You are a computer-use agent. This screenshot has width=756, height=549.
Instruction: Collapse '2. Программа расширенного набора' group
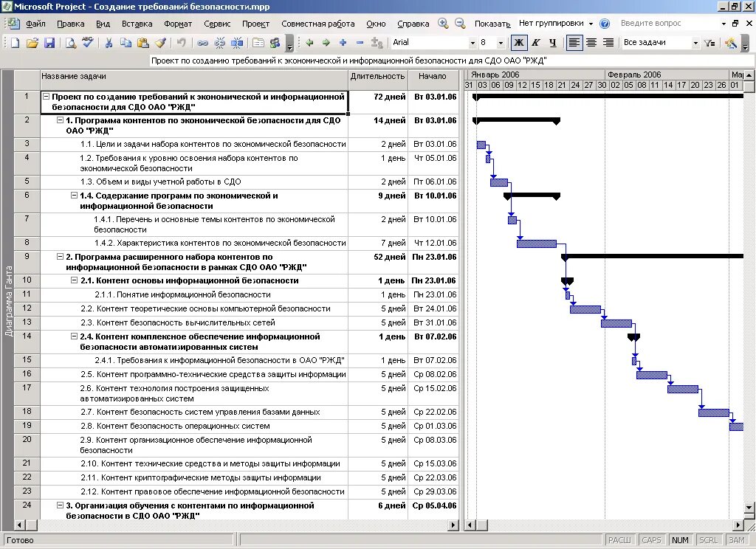[61, 257]
